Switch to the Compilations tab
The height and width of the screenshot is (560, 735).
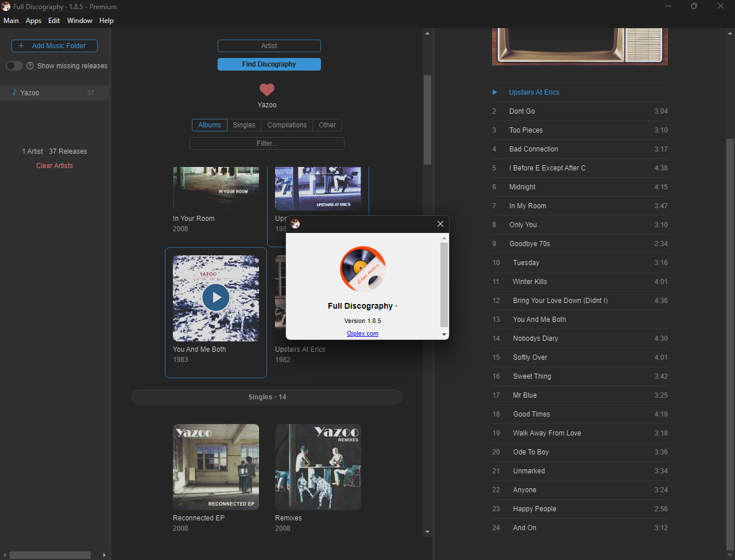tap(287, 125)
